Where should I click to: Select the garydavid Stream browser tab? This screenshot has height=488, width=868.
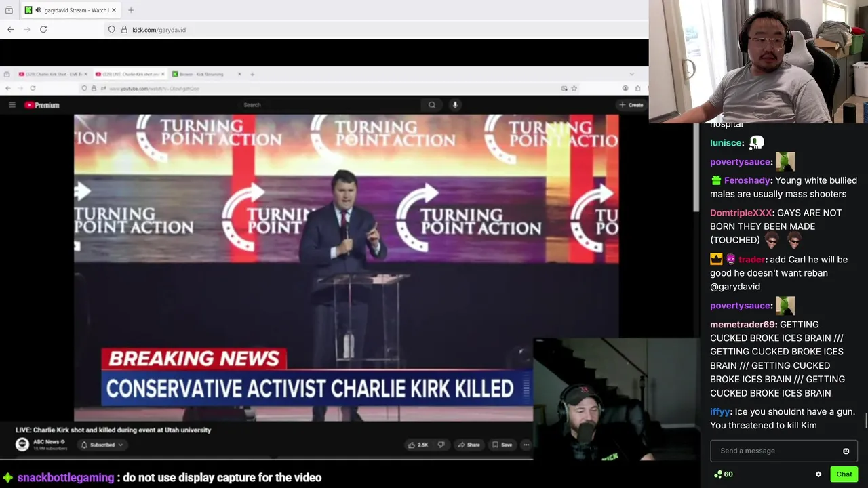(71, 10)
